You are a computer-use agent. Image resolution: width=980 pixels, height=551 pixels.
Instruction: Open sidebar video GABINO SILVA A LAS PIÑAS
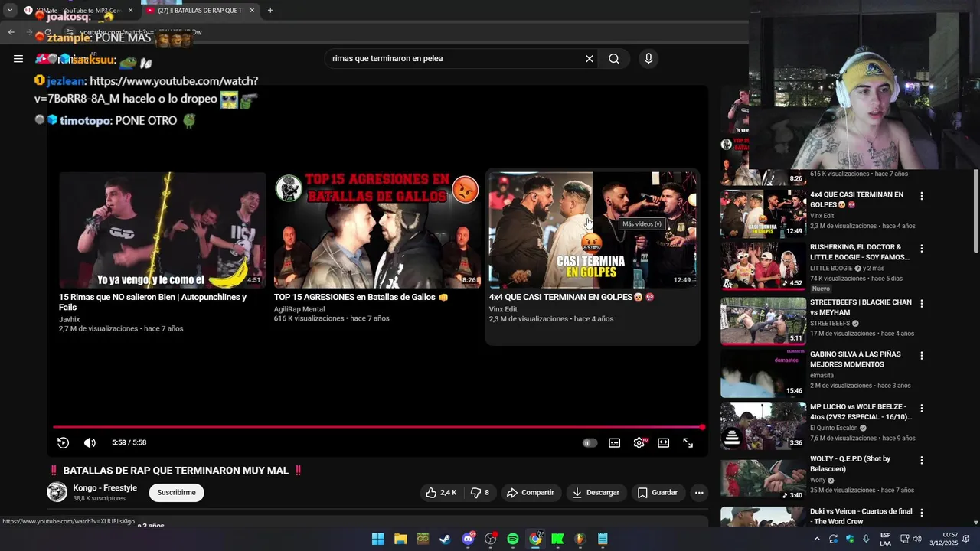855,359
